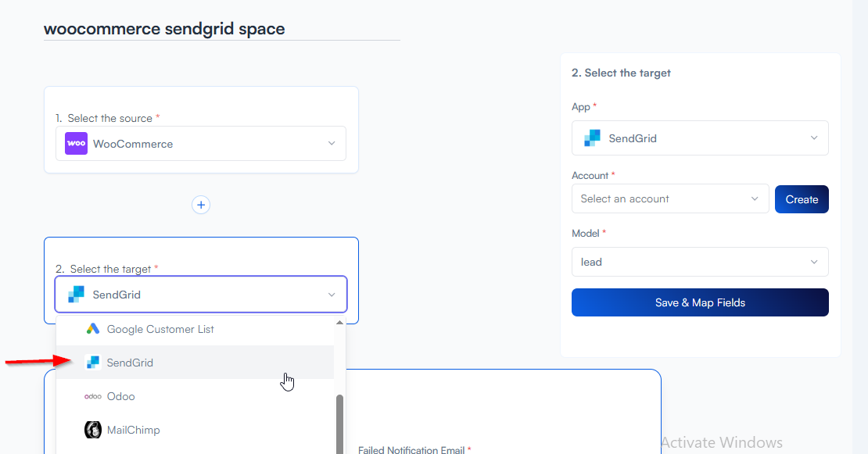Viewport: 868px width, 454px height.
Task: Click the MailChimp monkey icon
Action: pos(93,430)
